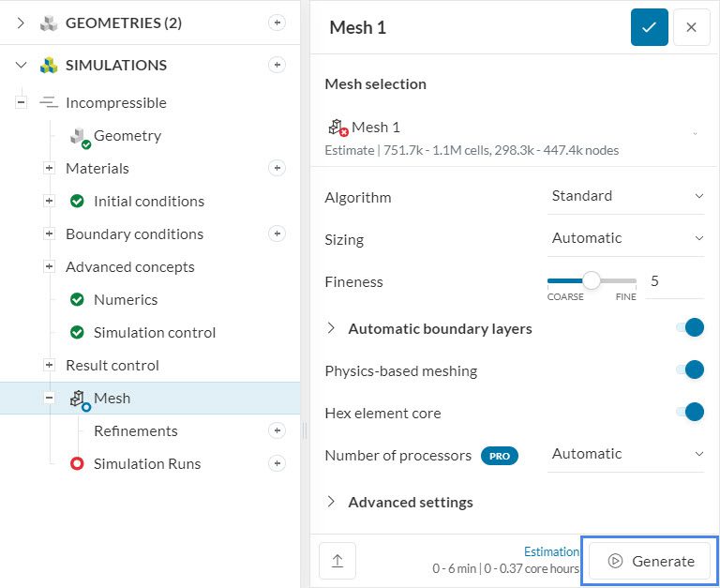This screenshot has height=588, width=720.
Task: Turn off Hex element core toggle
Action: point(691,413)
